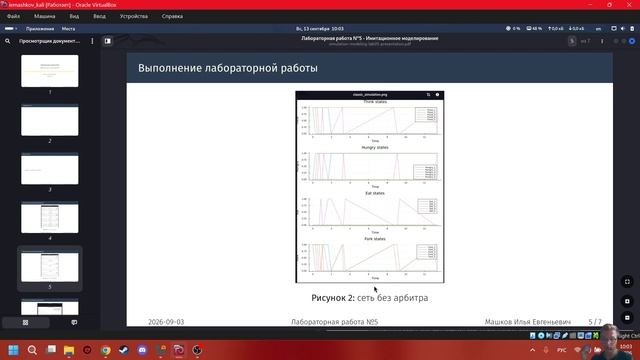Image resolution: width=640 pixels, height=360 pixels.
Task: Open the Вид menu
Action: (x=74, y=16)
